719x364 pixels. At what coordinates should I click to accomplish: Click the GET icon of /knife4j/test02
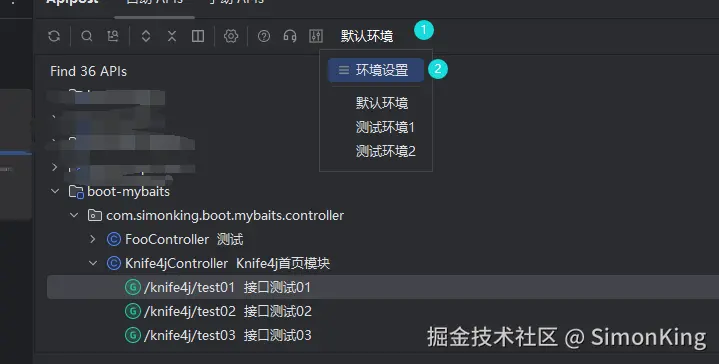(x=133, y=311)
